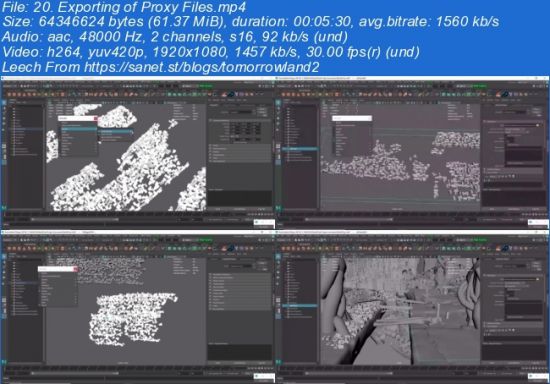Click the time range slider in top-left frame
The height and width of the screenshot is (384, 550).
coord(75,220)
